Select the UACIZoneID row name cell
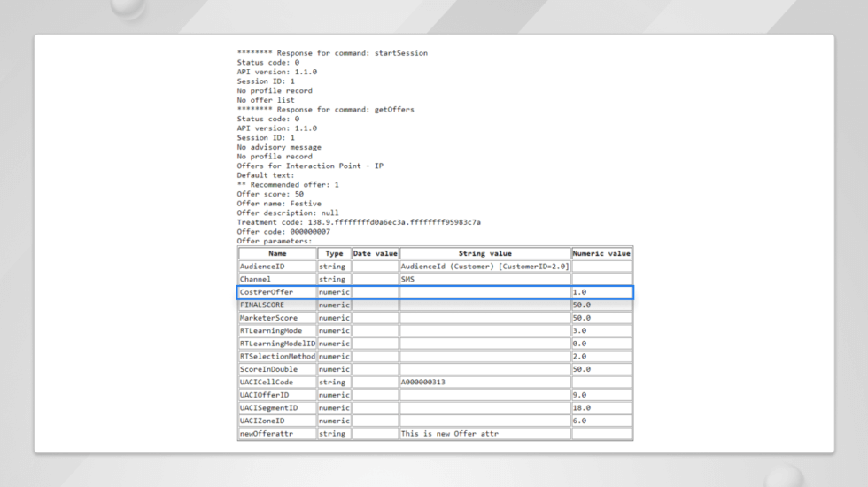868x487 pixels. pos(277,421)
